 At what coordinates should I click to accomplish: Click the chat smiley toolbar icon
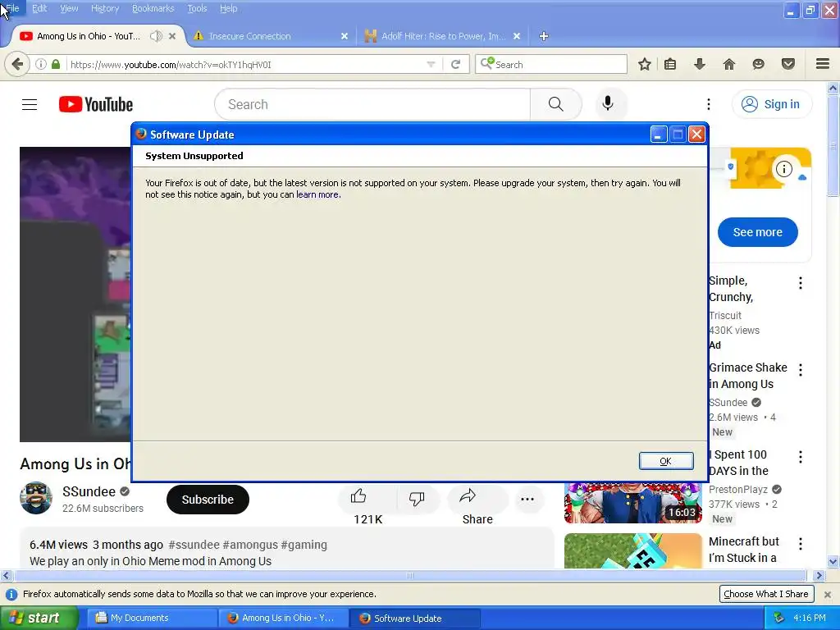[x=758, y=64]
